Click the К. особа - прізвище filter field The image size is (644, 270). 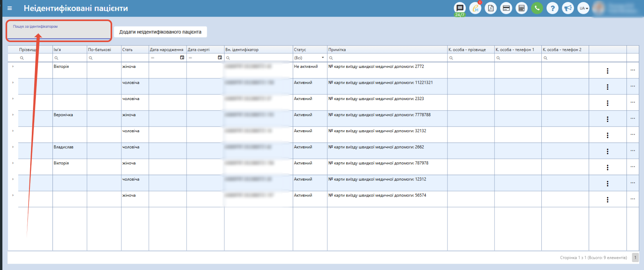point(471,58)
